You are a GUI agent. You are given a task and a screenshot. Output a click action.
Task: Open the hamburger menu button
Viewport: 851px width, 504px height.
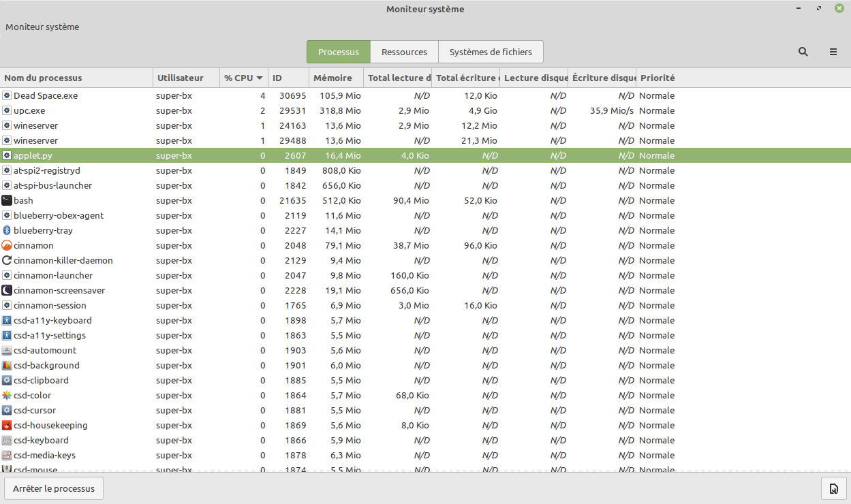point(833,52)
